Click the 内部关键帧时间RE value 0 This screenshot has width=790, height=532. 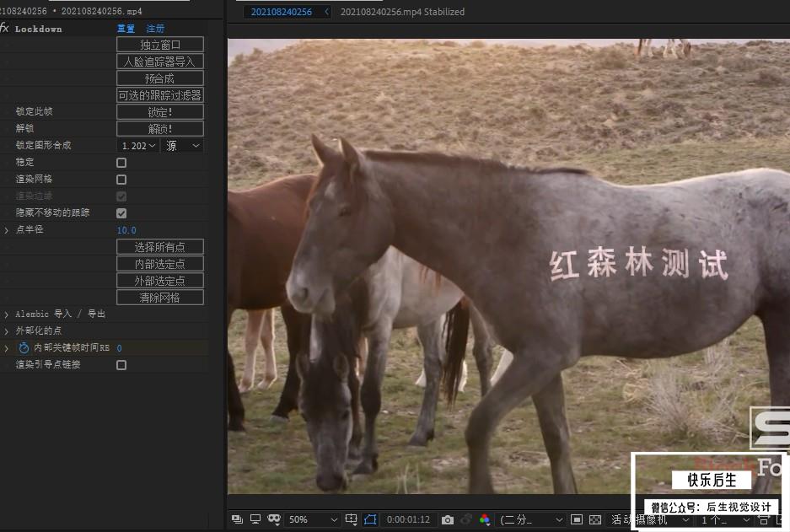[120, 348]
